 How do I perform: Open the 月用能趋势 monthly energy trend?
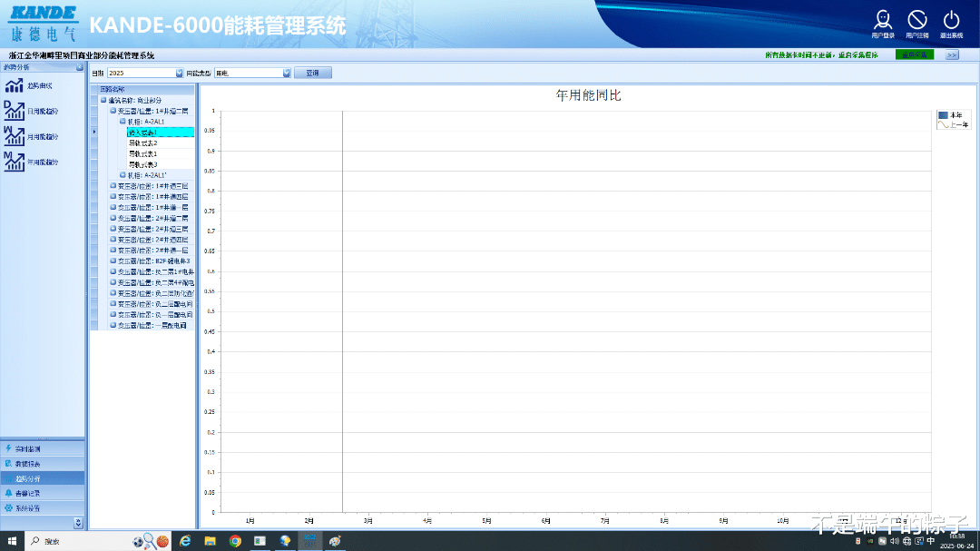pyautogui.click(x=31, y=136)
